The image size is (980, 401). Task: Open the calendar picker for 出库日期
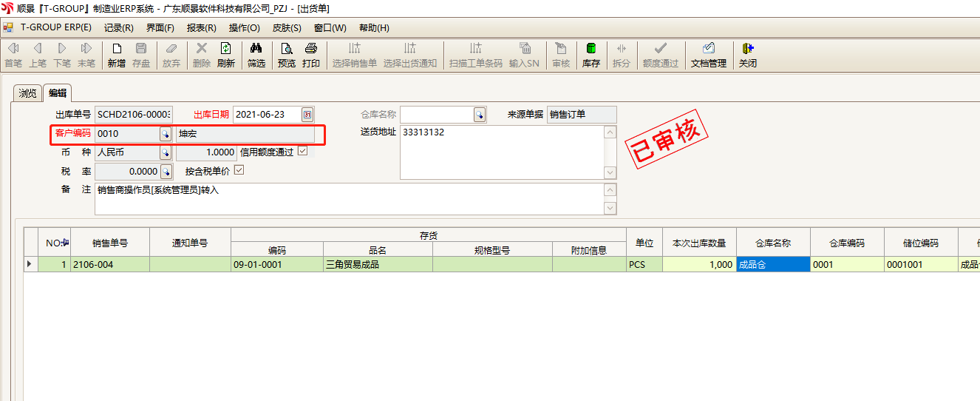coord(307,115)
